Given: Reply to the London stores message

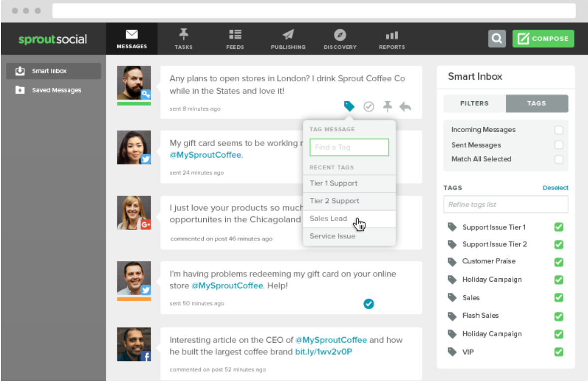Looking at the screenshot, I should pos(406,107).
